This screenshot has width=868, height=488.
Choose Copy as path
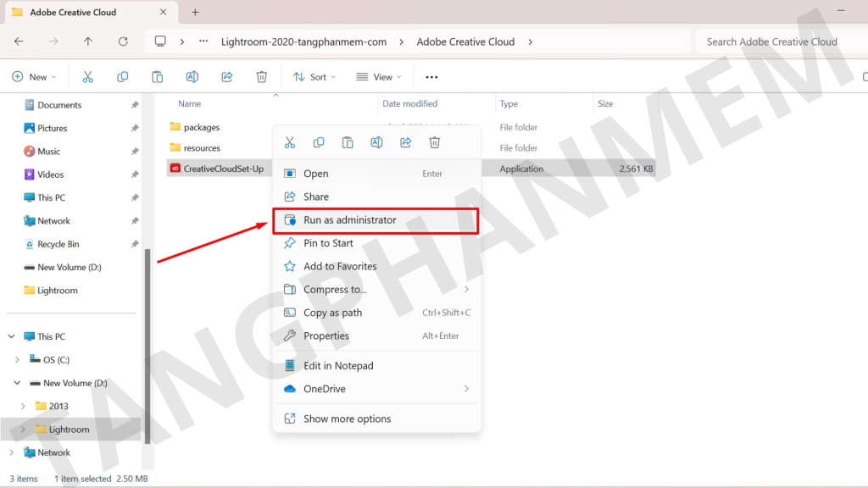click(x=376, y=313)
